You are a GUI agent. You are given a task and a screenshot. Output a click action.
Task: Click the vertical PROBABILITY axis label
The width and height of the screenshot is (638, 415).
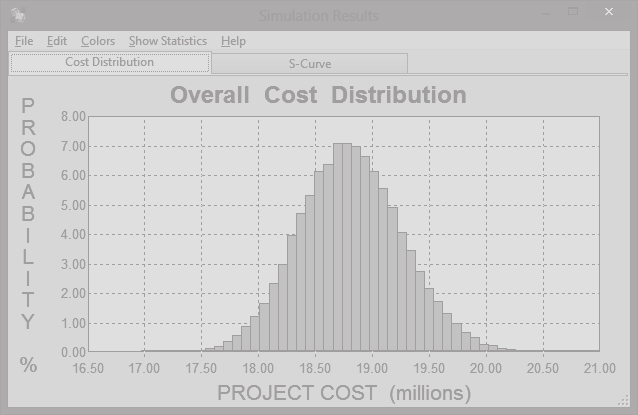click(x=28, y=213)
